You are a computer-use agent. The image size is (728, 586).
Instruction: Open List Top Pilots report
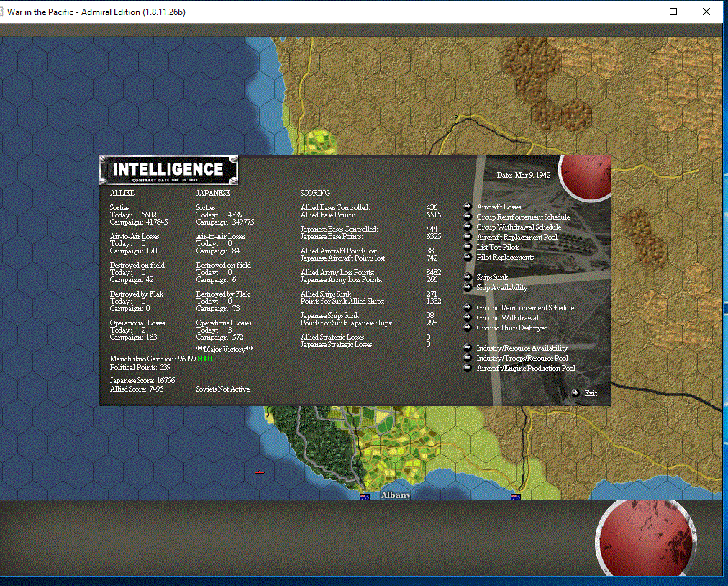[499, 247]
